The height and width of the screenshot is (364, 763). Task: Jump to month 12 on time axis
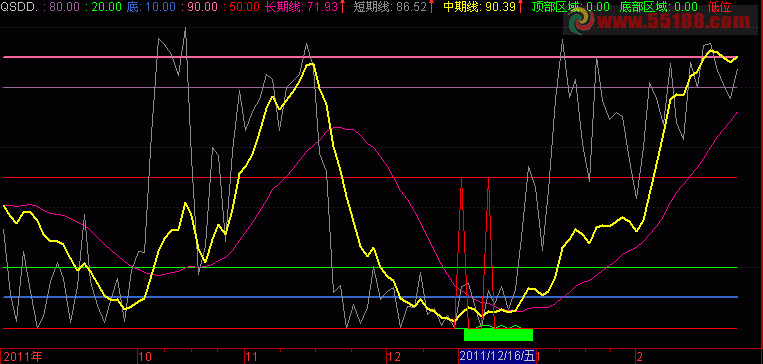395,357
